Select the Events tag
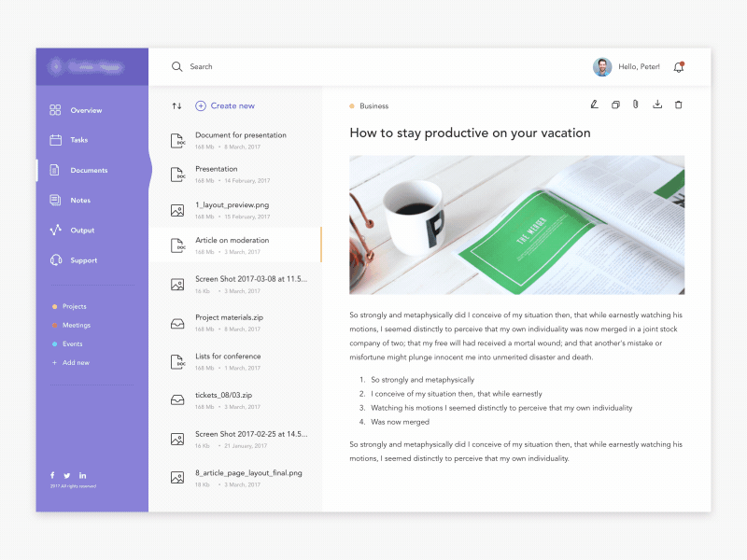Image resolution: width=747 pixels, height=560 pixels. tap(67, 343)
